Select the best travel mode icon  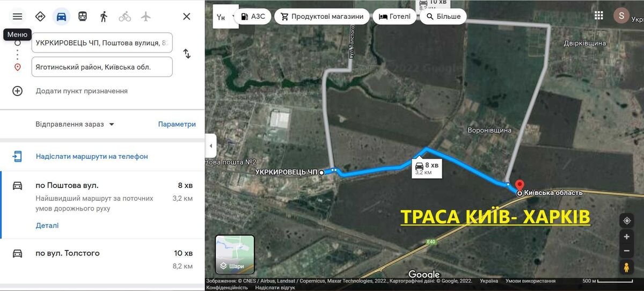(40, 17)
